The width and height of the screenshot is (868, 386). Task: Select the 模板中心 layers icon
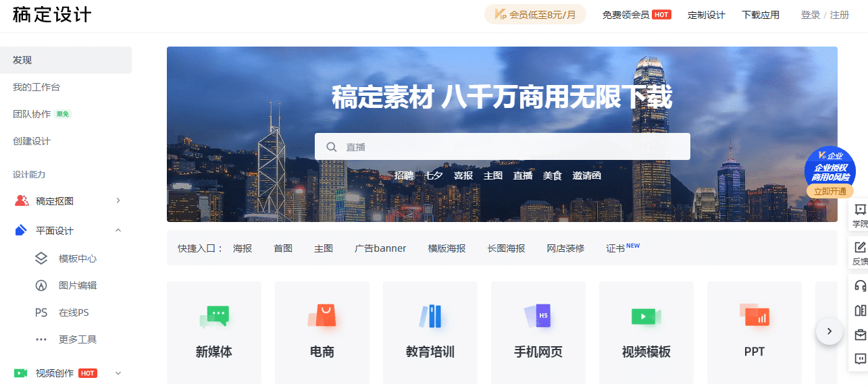[41, 258]
